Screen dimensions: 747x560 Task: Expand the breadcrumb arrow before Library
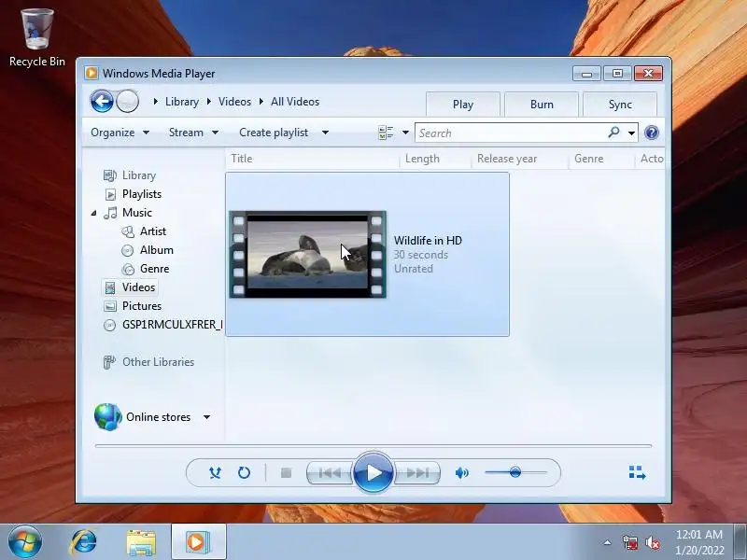[x=155, y=102]
